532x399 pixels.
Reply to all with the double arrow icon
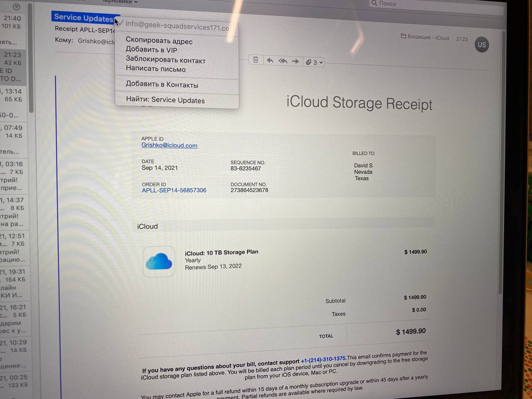283,61
